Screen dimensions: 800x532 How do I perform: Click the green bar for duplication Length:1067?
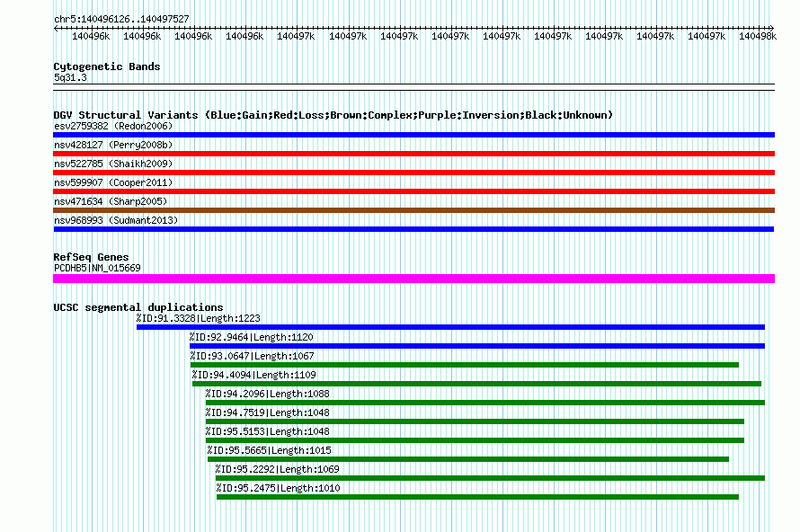click(465, 365)
